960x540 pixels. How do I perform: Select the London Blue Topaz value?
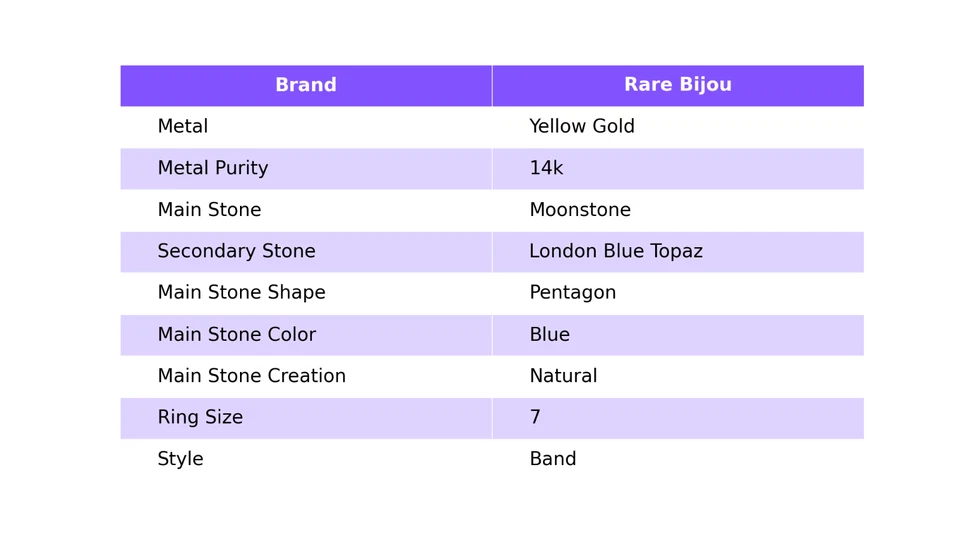[x=616, y=252]
